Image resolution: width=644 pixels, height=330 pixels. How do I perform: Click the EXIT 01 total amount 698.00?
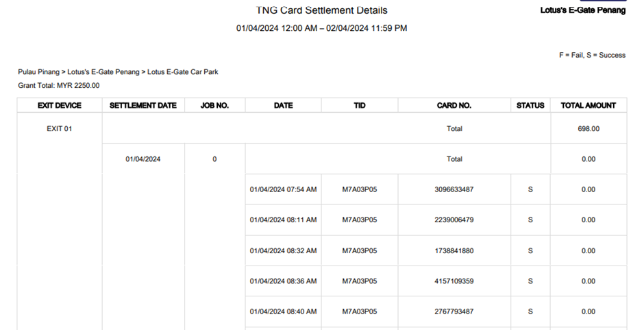click(x=589, y=128)
